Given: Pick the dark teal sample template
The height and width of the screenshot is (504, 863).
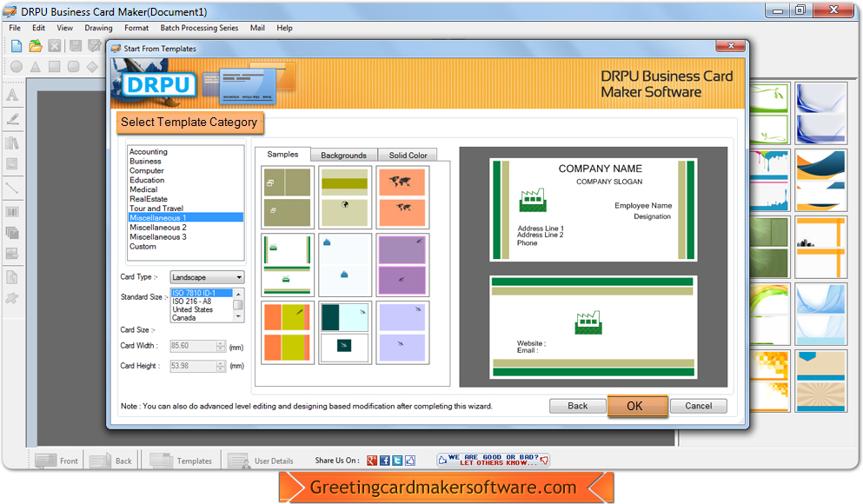Looking at the screenshot, I should click(344, 332).
